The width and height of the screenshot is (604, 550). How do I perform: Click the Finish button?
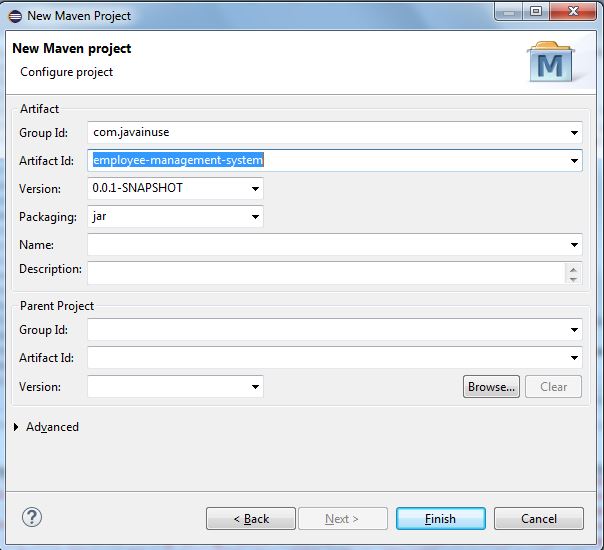(441, 518)
